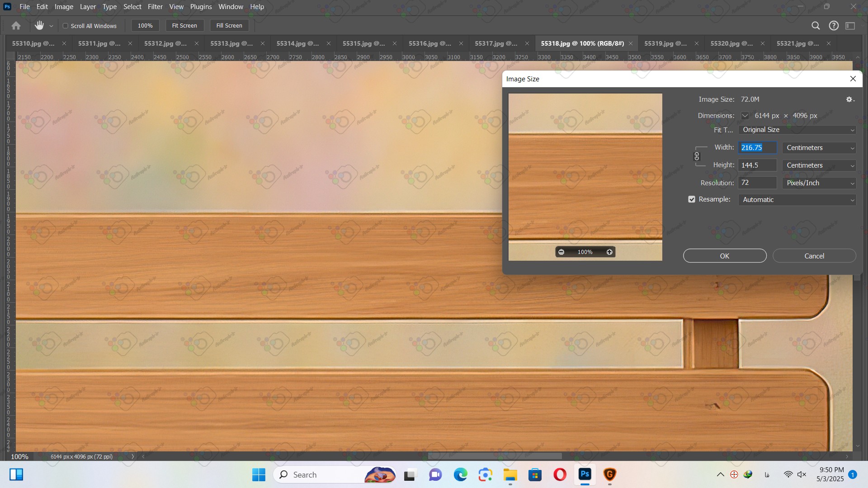Click the Width value field 216.75
Viewport: 868px width, 488px height.
click(758, 148)
